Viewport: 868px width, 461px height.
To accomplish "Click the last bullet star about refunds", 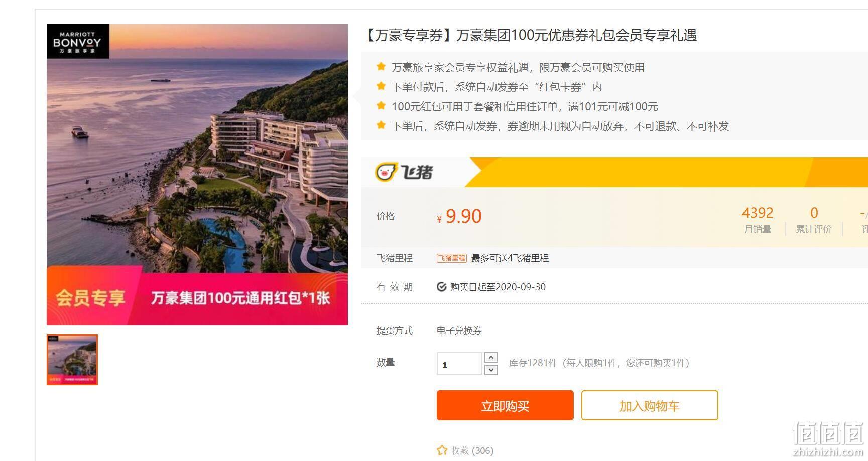I will pos(381,125).
